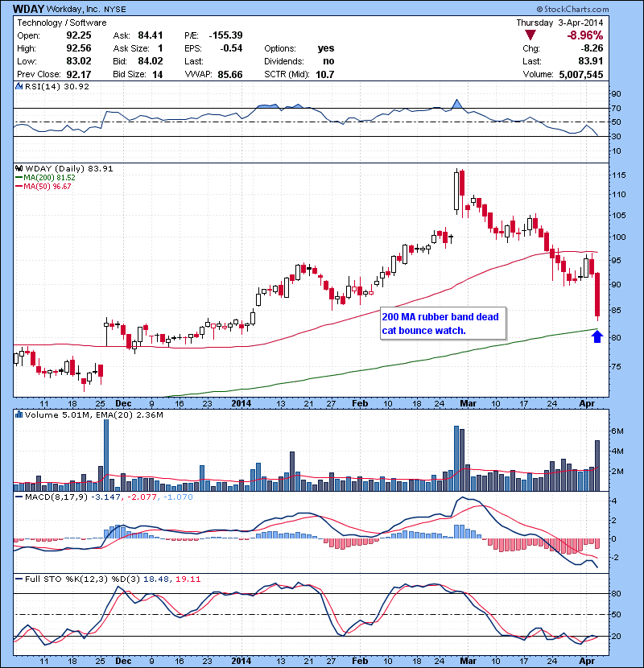Image resolution: width=644 pixels, height=668 pixels.
Task: Click the 'MACD(8,17,9)' panel label
Action: 57,497
